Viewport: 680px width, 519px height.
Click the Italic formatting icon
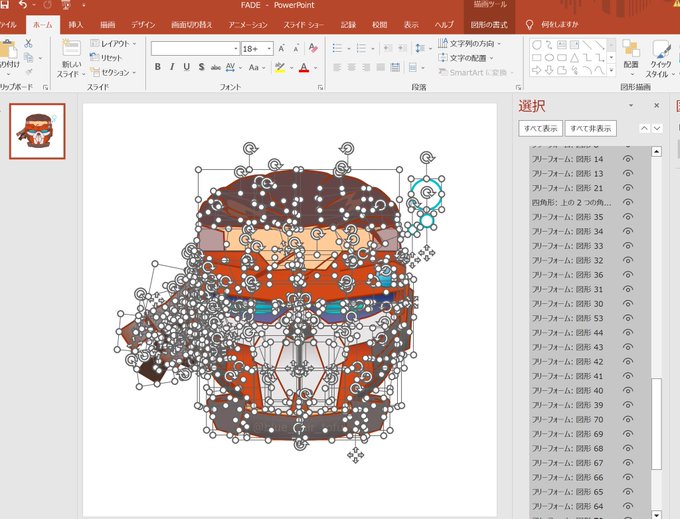[172, 67]
